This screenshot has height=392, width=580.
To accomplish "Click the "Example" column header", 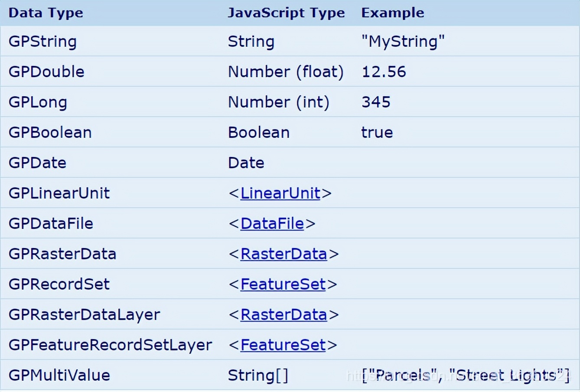I will point(392,13).
